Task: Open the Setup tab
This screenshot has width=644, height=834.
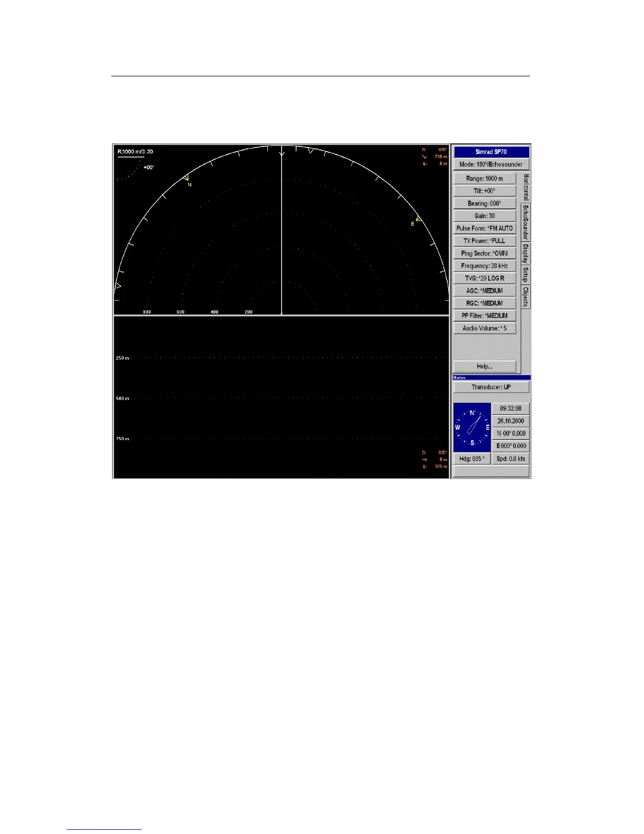Action: 526,275
